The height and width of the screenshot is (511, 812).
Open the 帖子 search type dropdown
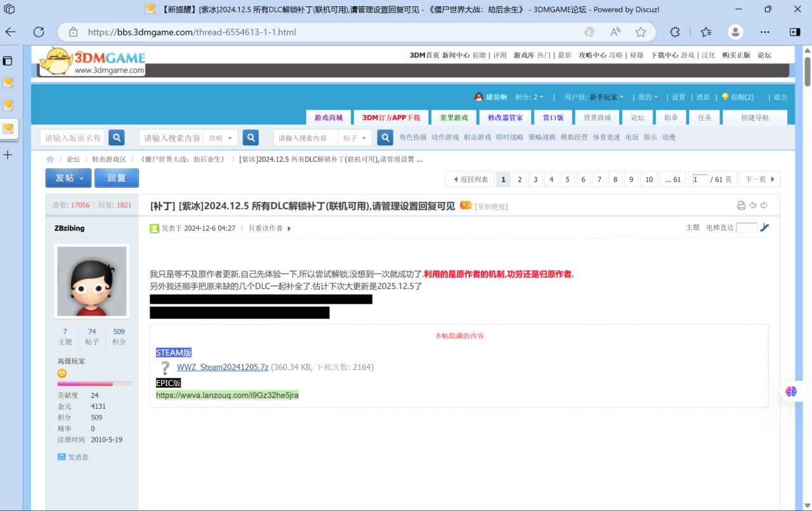point(355,138)
